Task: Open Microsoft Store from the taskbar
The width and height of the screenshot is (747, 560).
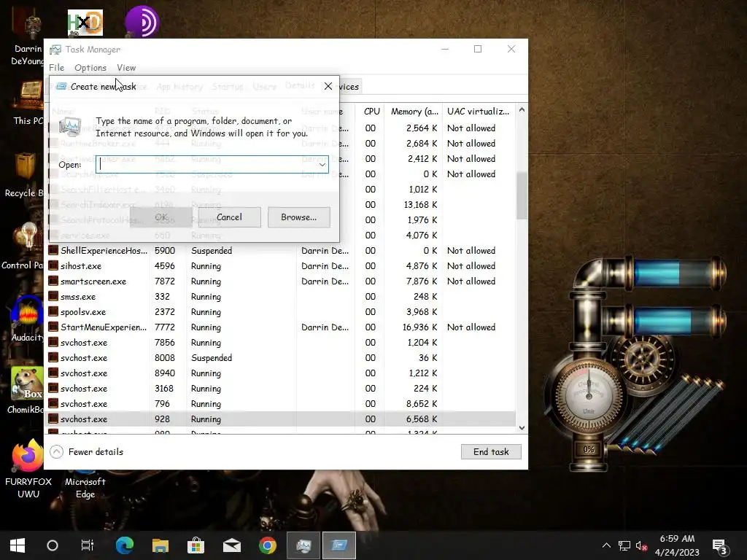Action: pos(196,545)
